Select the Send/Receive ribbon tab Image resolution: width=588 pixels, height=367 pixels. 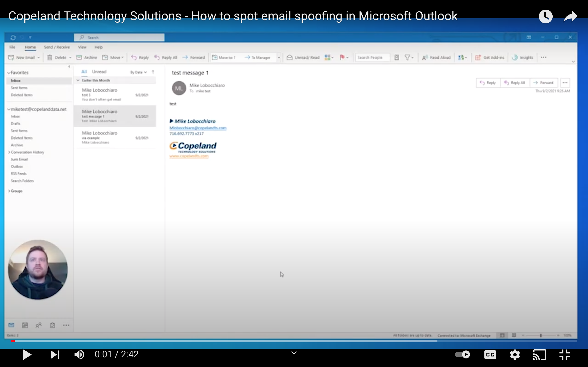tap(57, 47)
